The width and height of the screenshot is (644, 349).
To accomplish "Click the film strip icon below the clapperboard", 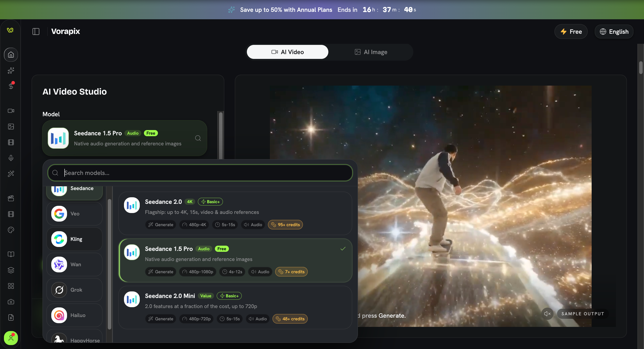I will [11, 214].
